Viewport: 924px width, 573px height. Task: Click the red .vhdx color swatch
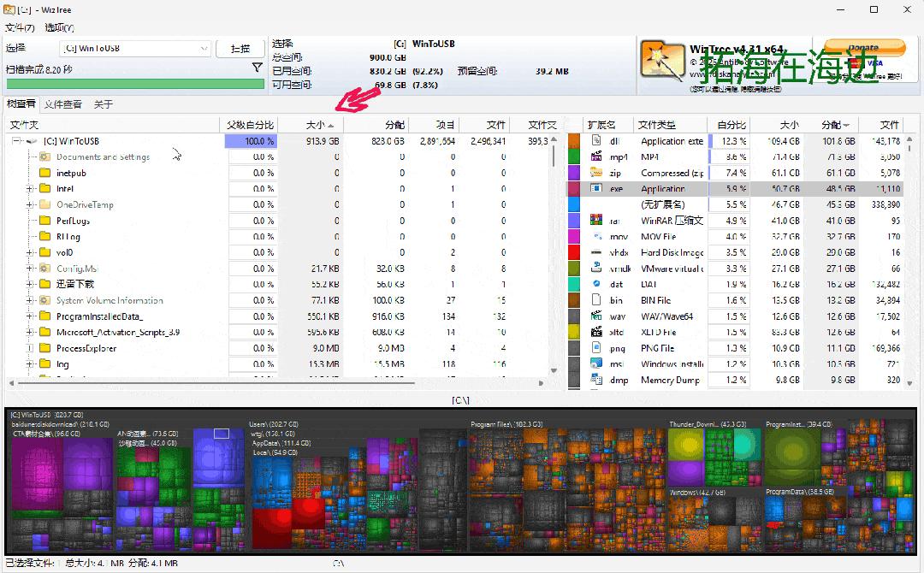[x=574, y=252]
